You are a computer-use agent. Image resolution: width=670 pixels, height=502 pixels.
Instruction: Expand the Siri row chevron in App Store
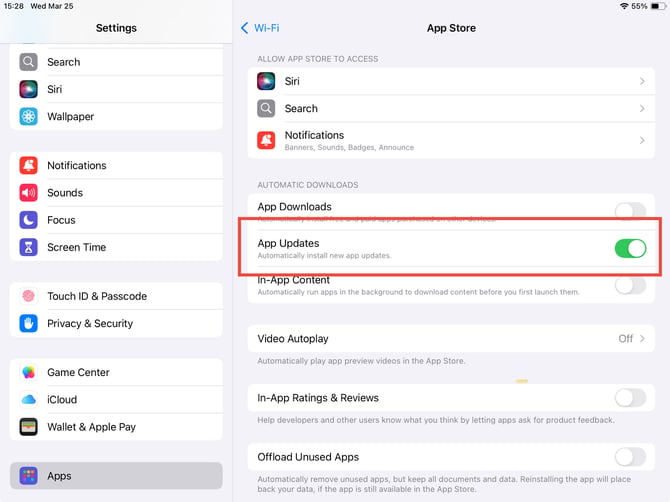642,81
